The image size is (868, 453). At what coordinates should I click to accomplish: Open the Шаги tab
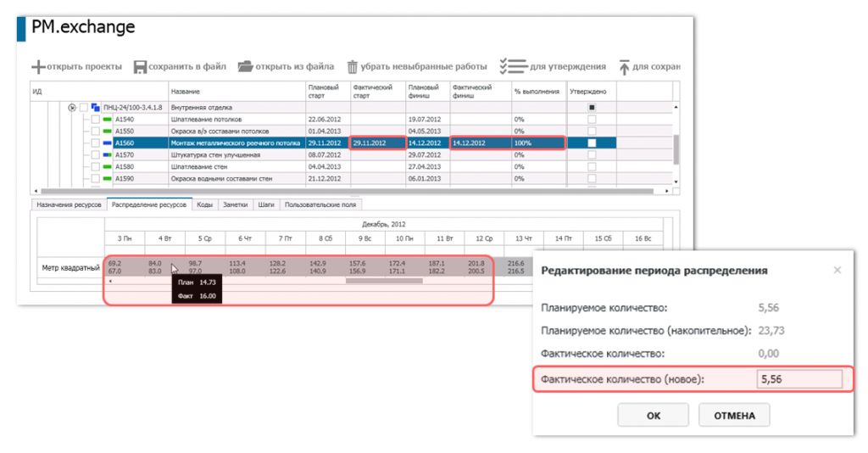click(x=266, y=205)
